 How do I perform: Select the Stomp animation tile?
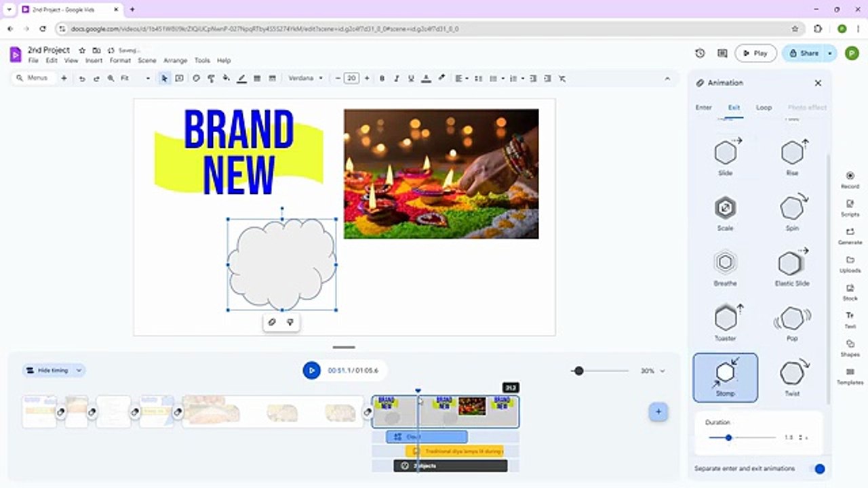(726, 378)
